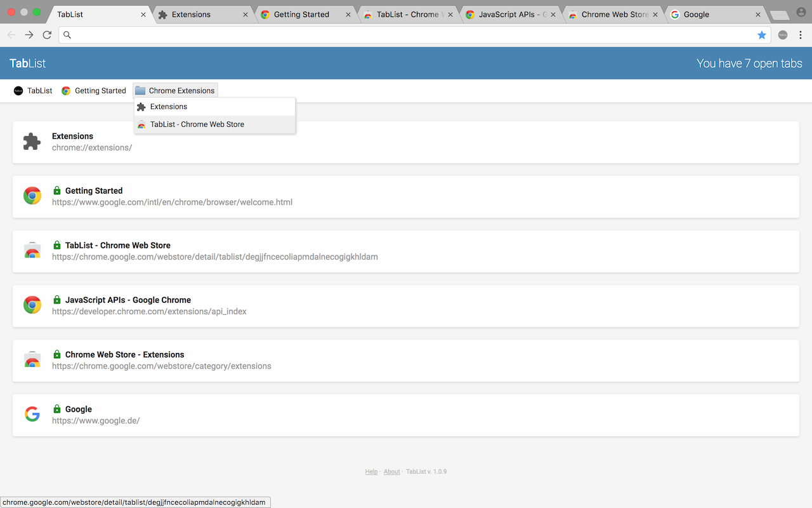Image resolution: width=812 pixels, height=508 pixels.
Task: Switch to the Google browser tab
Action: click(716, 14)
